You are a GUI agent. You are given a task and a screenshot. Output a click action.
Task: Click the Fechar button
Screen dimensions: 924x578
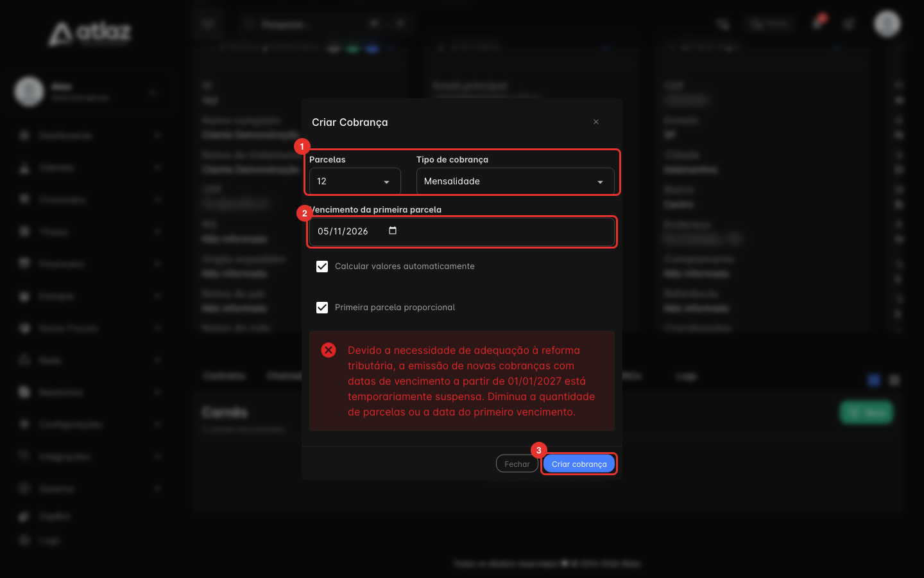click(x=517, y=464)
